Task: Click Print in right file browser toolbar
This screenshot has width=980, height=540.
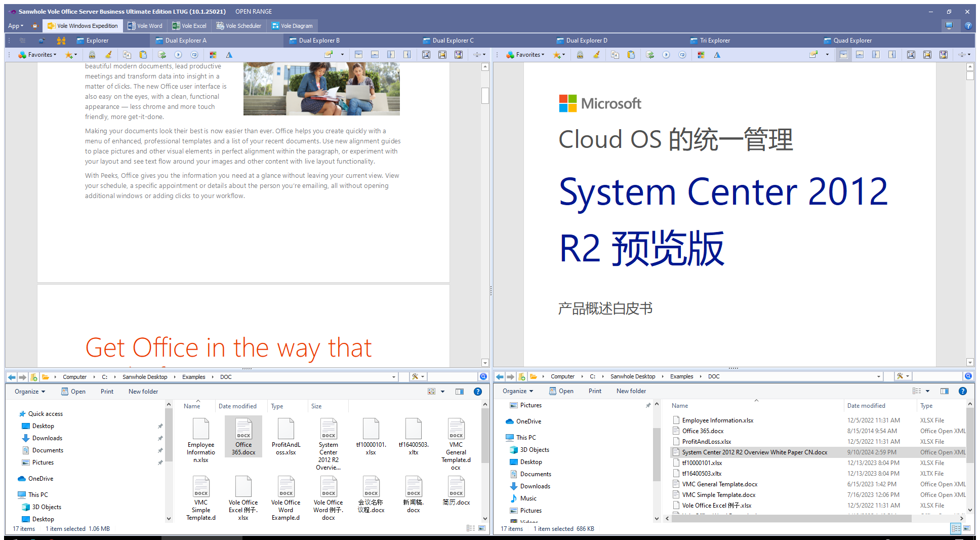Action: pos(595,391)
